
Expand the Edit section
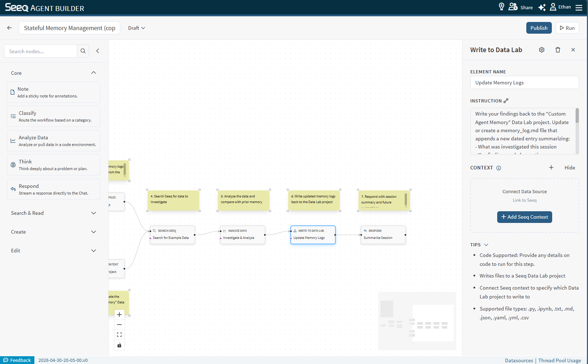54,251
